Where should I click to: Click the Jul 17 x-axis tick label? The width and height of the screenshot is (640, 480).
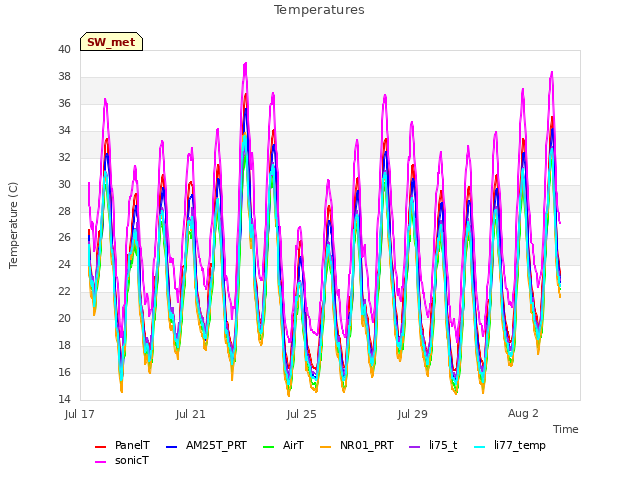tap(80, 414)
